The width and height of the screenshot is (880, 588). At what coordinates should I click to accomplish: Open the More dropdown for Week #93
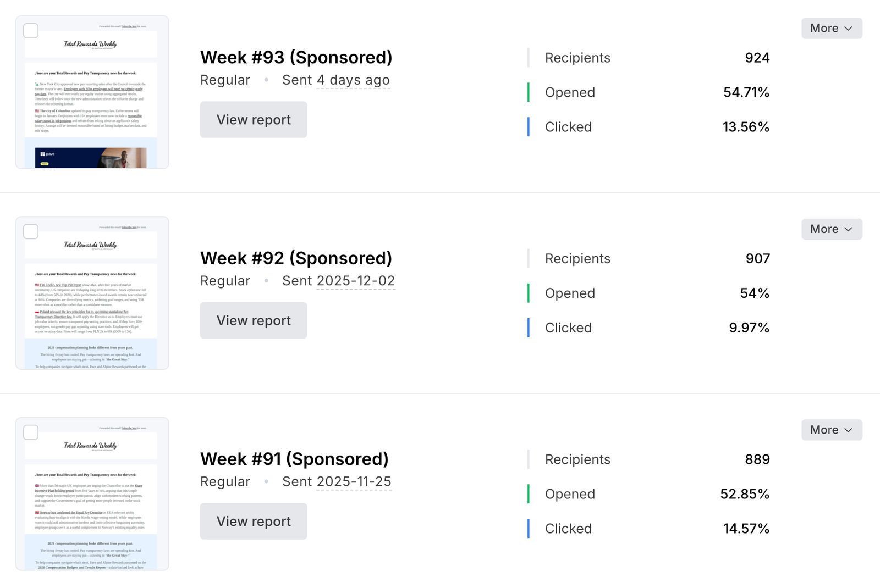click(x=832, y=28)
